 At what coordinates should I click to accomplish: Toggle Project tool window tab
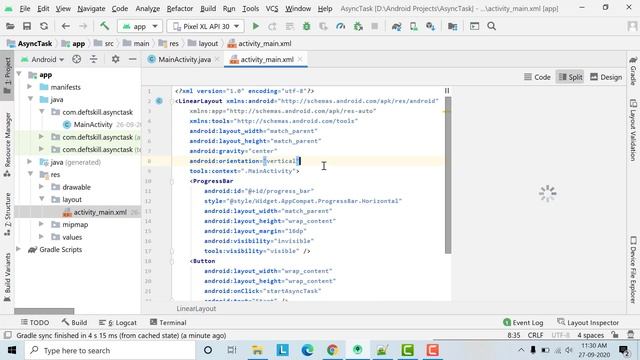coord(7,76)
